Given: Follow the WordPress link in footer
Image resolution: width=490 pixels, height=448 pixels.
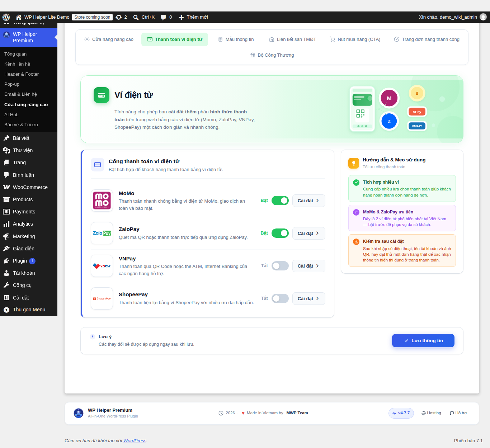Looking at the screenshot, I should coord(135,441).
